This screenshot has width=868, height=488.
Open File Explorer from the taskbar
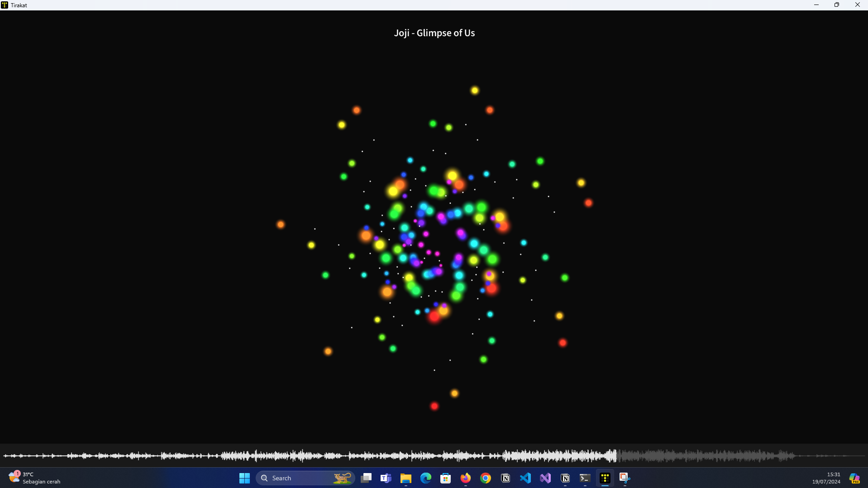pos(406,478)
